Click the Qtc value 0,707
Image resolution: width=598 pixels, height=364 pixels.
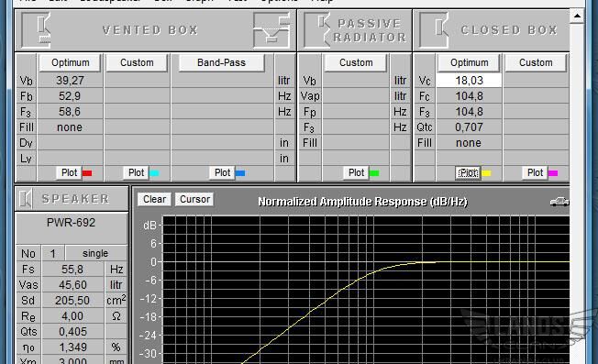469,127
